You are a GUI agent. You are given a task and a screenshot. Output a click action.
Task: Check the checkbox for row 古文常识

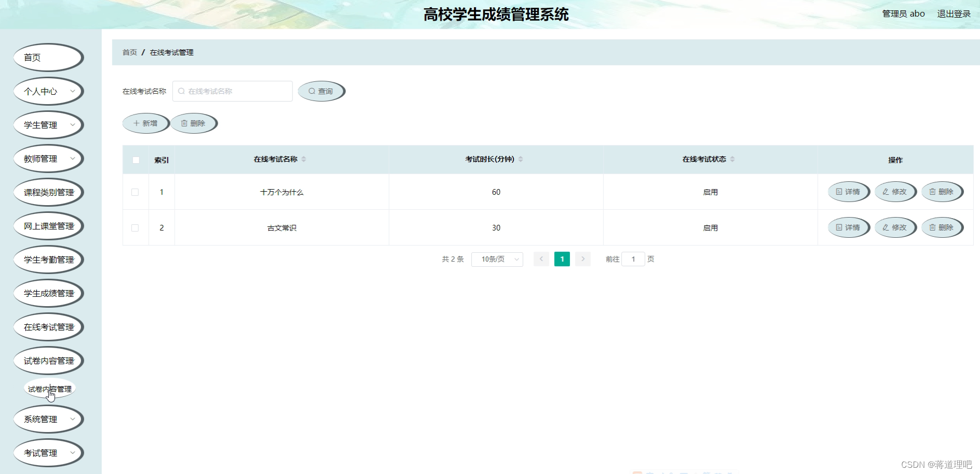click(x=135, y=227)
